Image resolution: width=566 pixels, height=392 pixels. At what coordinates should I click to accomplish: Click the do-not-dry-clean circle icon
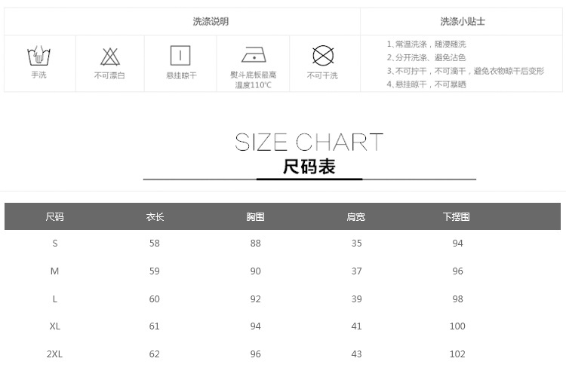click(x=323, y=56)
